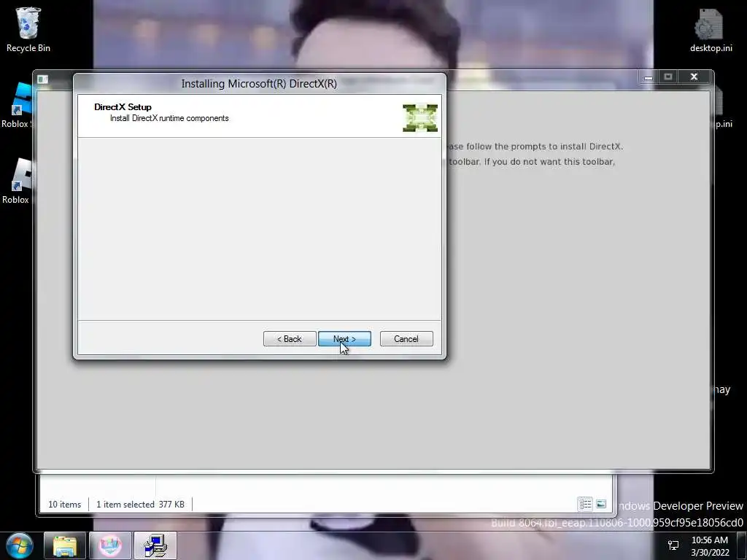747x560 pixels.
Task: Click the 'DirectX Setup' heading text
Action: click(x=123, y=107)
